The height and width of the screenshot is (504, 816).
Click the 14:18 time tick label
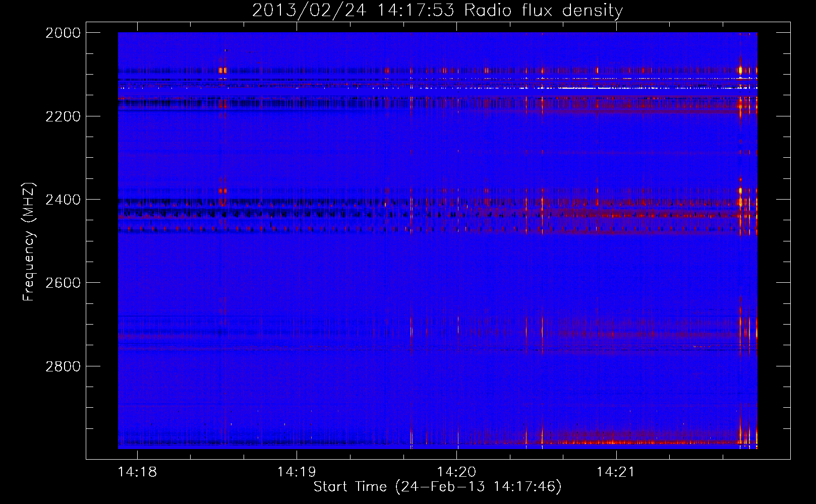[x=137, y=472]
